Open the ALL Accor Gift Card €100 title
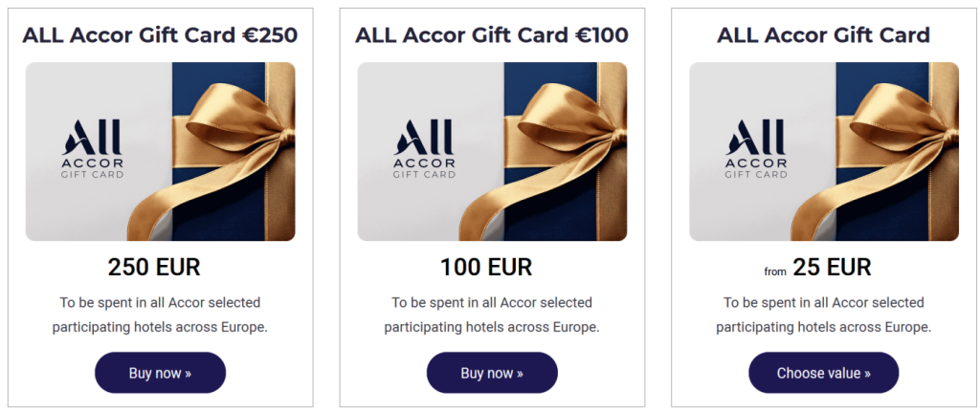 (492, 35)
